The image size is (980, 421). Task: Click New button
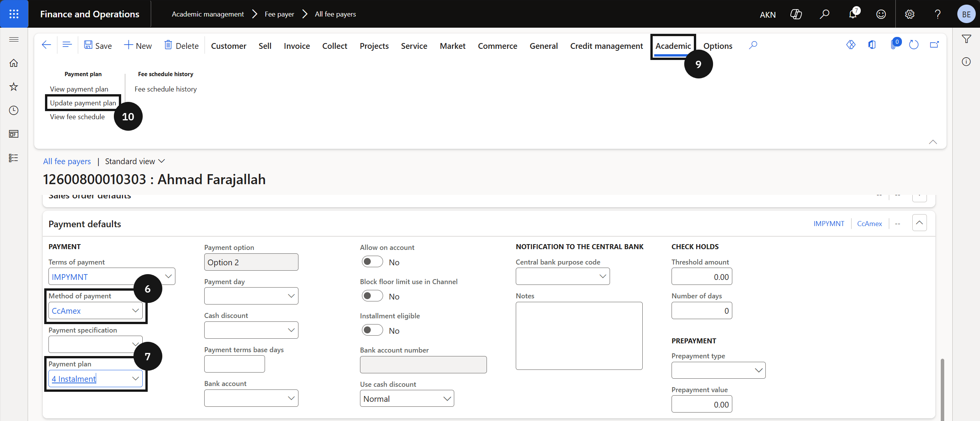(x=138, y=45)
